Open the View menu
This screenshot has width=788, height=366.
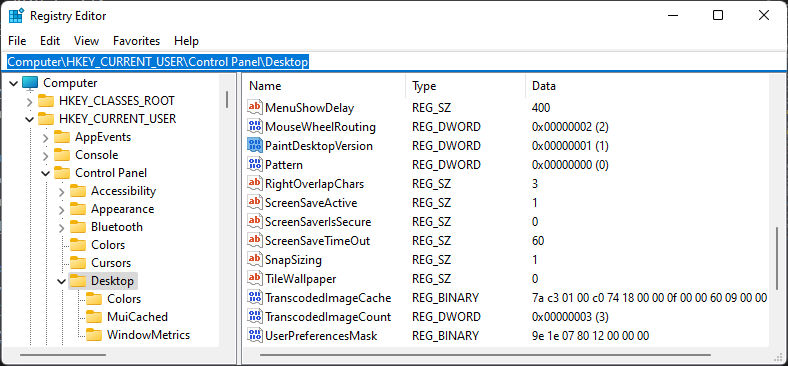(86, 41)
